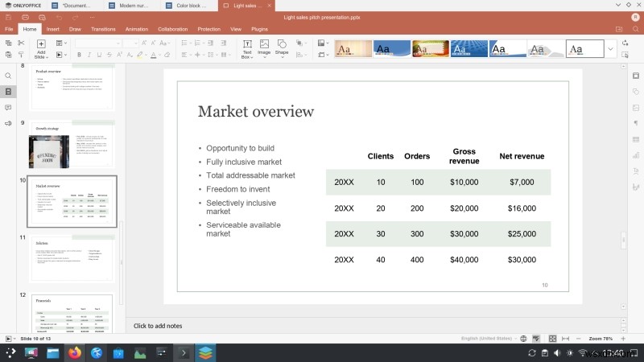Viewport: 644px width, 362px height.
Task: Click the zoom in plus icon
Action: tap(623, 339)
